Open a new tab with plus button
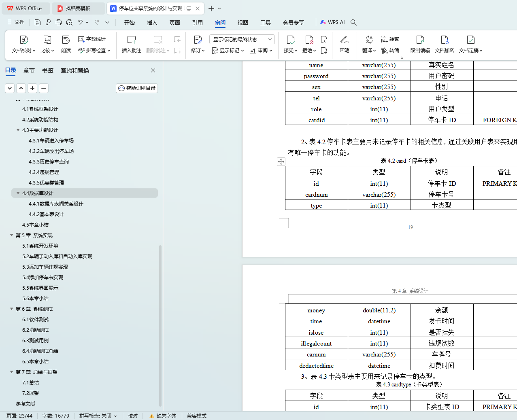Image resolution: width=517 pixels, height=420 pixels. pos(211,8)
